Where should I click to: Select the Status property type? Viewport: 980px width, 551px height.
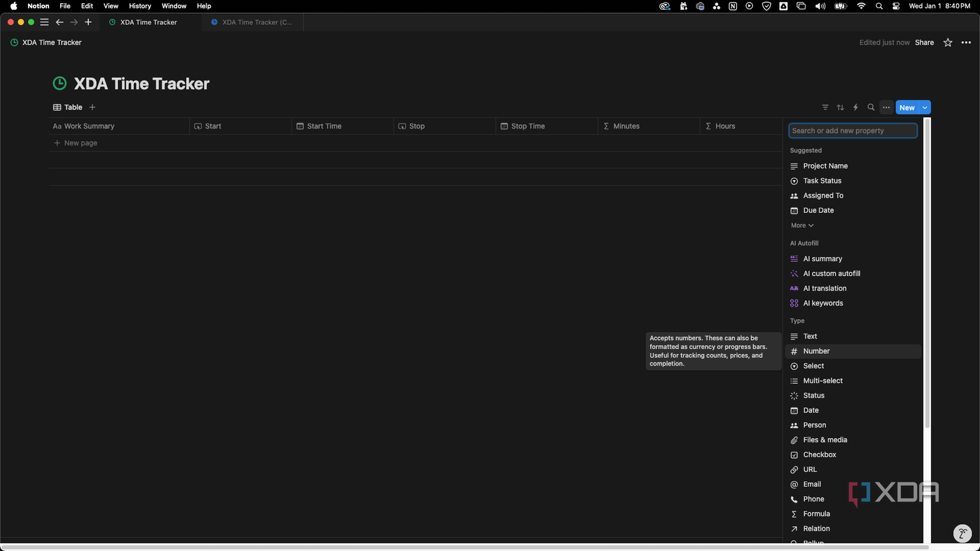pos(853,396)
